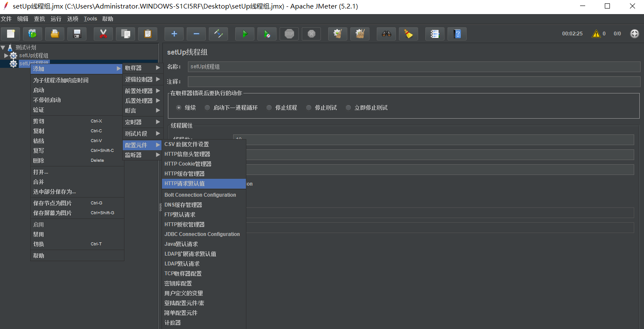
Task: Click the 注释 input field
Action: [x=414, y=82]
